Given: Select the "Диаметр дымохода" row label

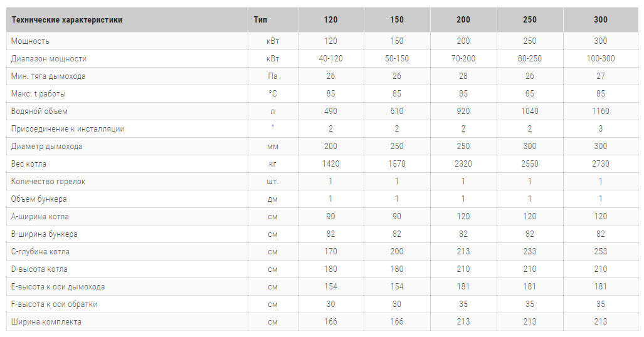Looking at the screenshot, I should pyautogui.click(x=47, y=146).
